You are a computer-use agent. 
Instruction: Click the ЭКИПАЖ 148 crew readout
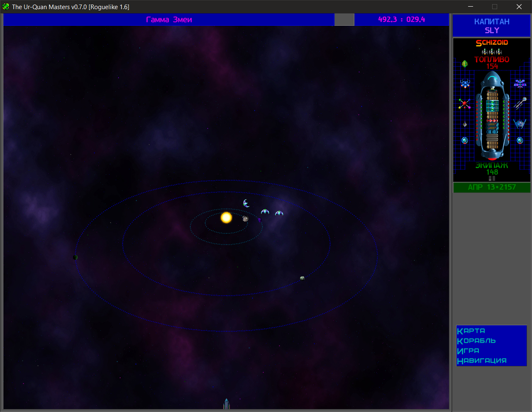[x=492, y=169]
